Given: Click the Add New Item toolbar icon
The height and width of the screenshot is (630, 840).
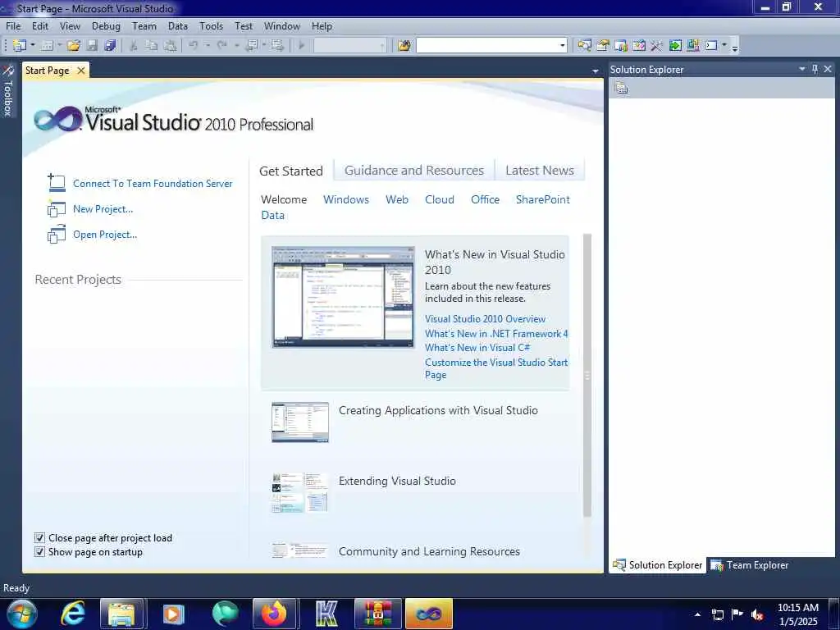Looking at the screenshot, I should click(x=47, y=46).
